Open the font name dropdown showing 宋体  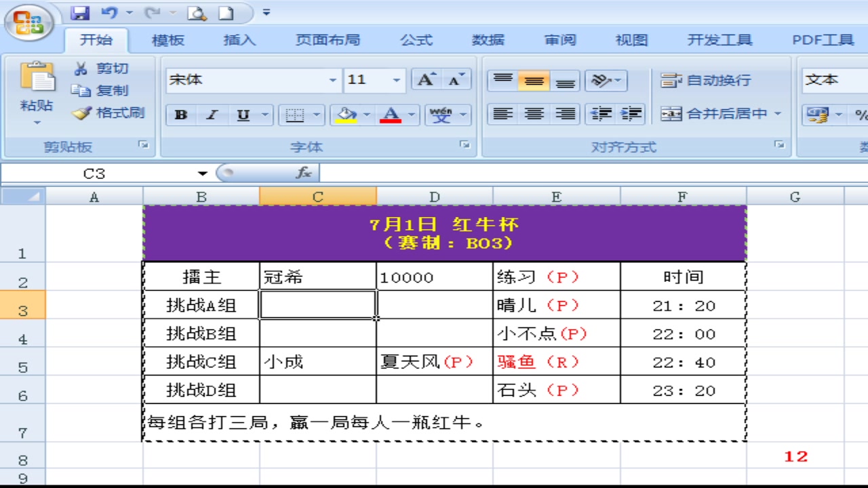(333, 80)
